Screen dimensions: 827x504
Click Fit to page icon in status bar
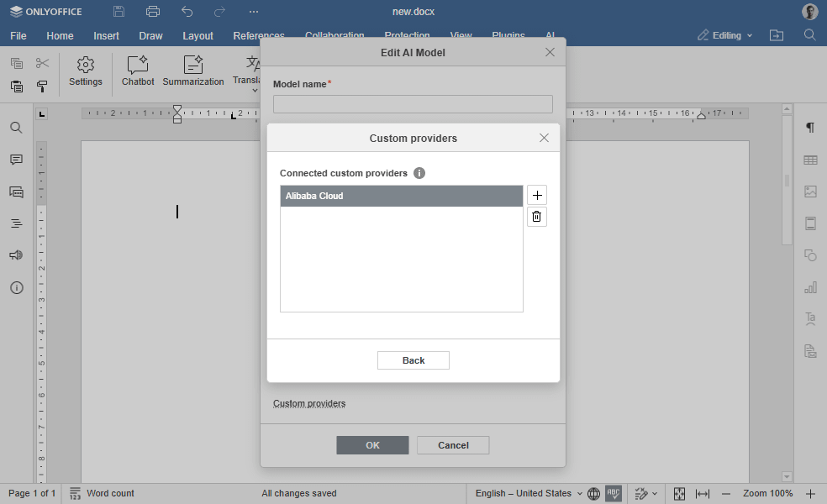click(679, 493)
